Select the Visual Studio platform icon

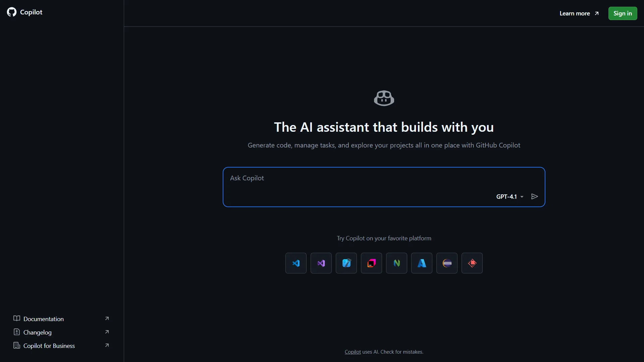pyautogui.click(x=321, y=263)
